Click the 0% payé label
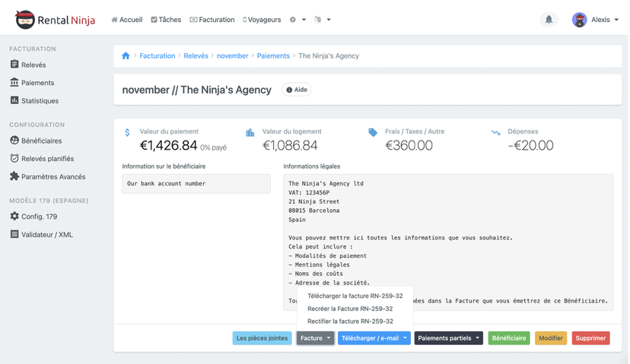The width and height of the screenshot is (630, 364). click(213, 147)
